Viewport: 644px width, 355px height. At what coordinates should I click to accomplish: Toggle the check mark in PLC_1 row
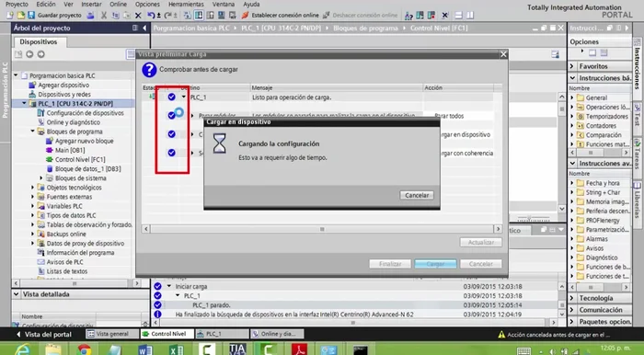172,97
